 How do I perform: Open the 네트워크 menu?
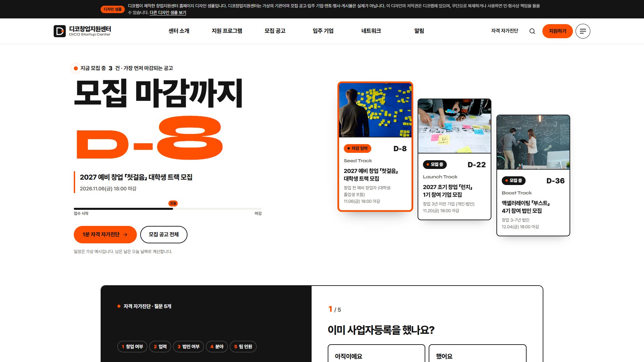point(371,31)
